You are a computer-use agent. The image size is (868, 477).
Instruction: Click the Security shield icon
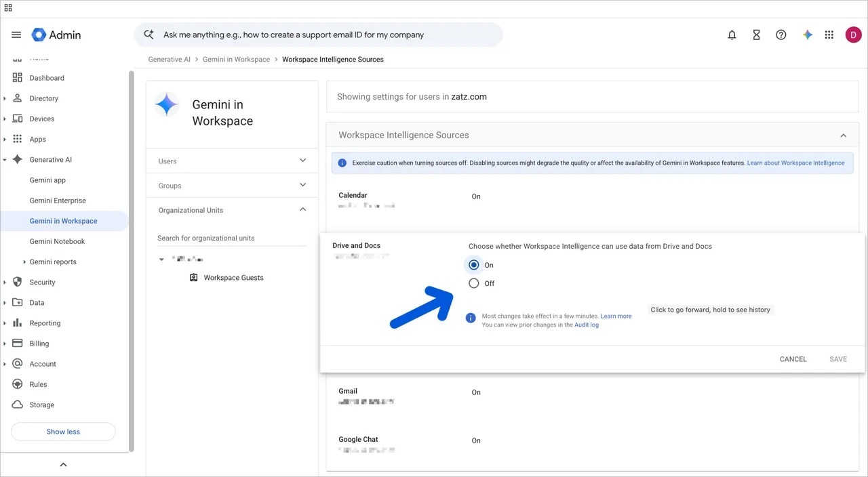pos(18,282)
